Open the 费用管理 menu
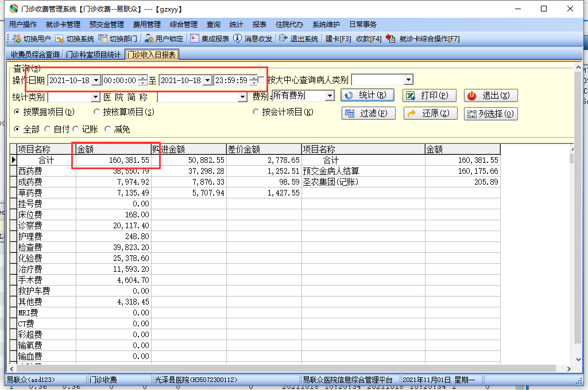The width and height of the screenshot is (588, 390). 146,24
